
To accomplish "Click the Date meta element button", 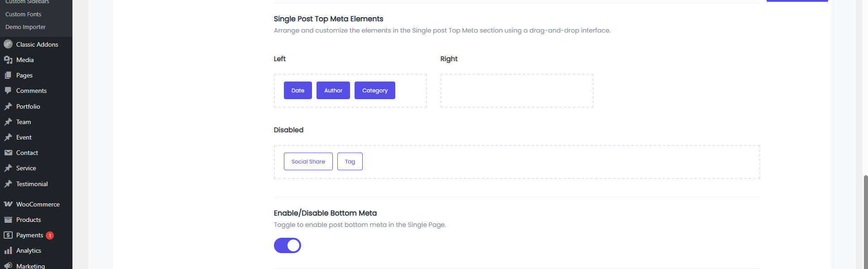I will 298,90.
